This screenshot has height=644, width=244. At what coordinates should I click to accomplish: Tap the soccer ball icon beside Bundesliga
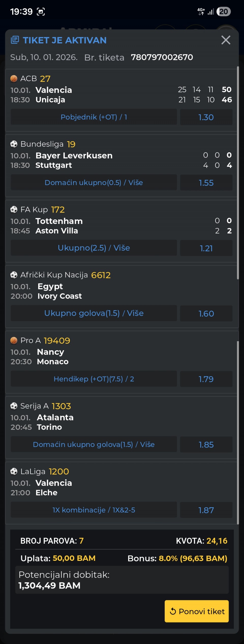pos(14,144)
